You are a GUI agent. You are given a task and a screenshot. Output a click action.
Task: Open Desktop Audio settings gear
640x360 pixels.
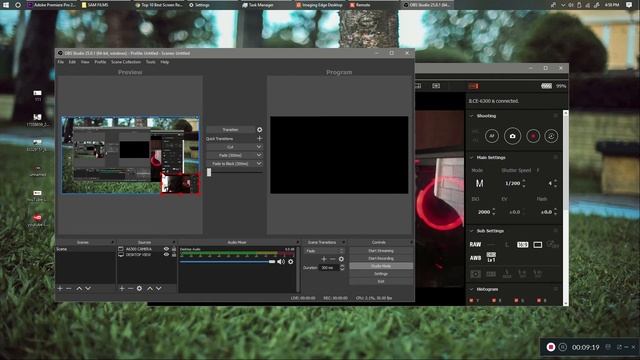click(x=291, y=262)
